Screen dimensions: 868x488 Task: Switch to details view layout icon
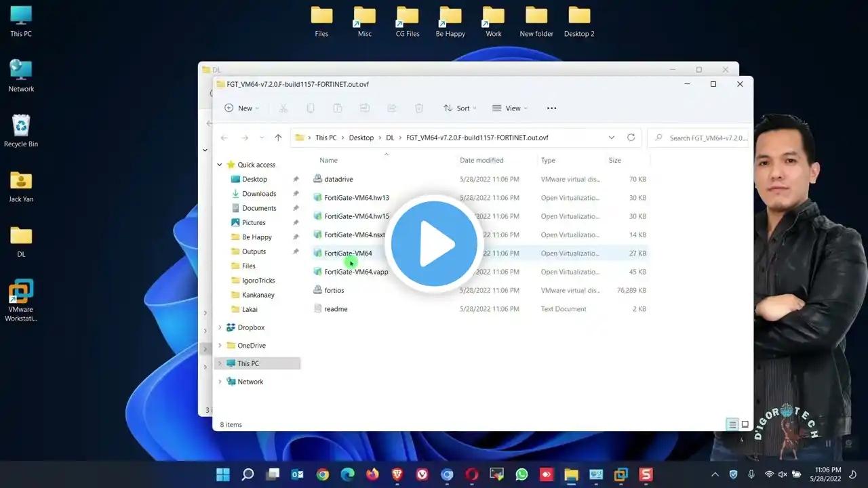point(732,425)
